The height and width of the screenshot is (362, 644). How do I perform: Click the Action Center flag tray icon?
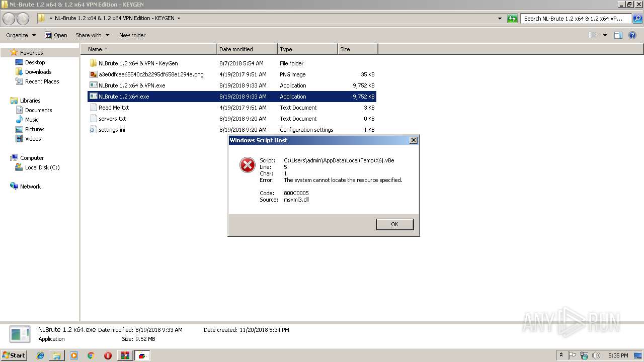[572, 355]
